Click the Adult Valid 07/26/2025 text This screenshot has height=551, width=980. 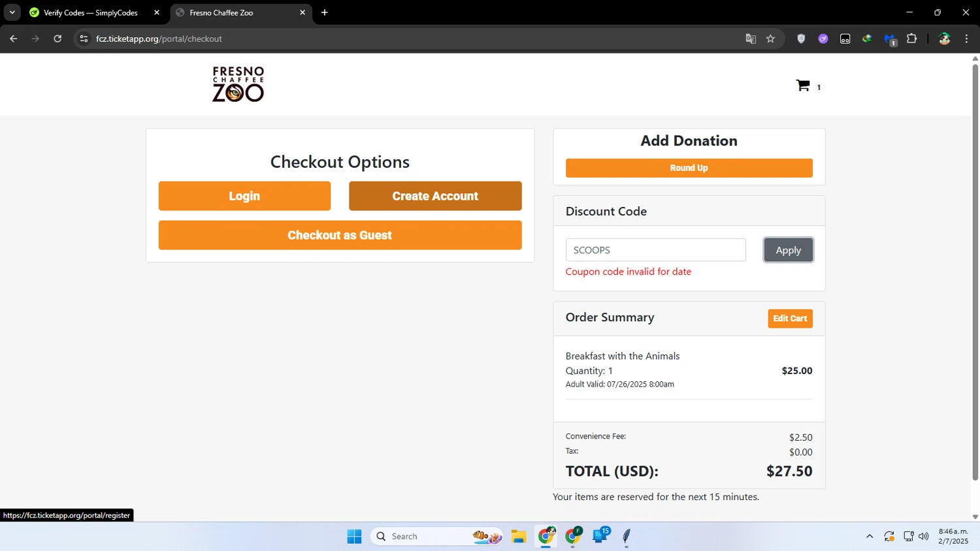620,385
